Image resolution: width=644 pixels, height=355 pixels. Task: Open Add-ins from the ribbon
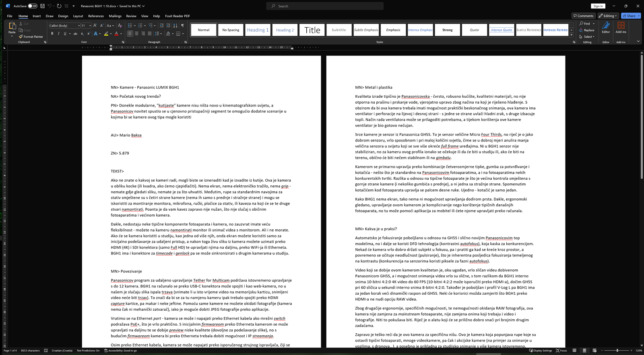tap(621, 28)
